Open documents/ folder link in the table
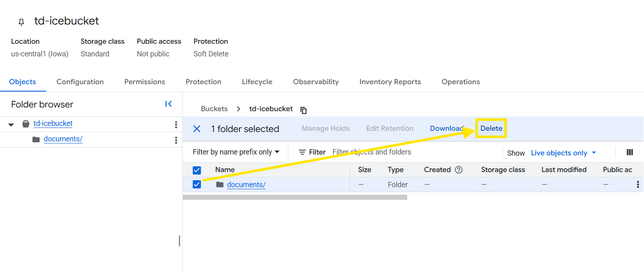Screen dimensions: 644x273 (x=246, y=185)
